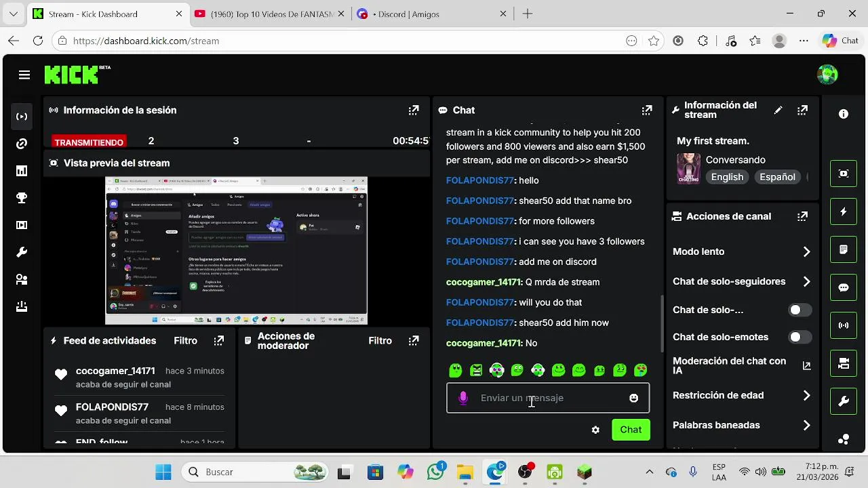
Task: Open the profile avatar in the Kick header
Action: tap(827, 75)
